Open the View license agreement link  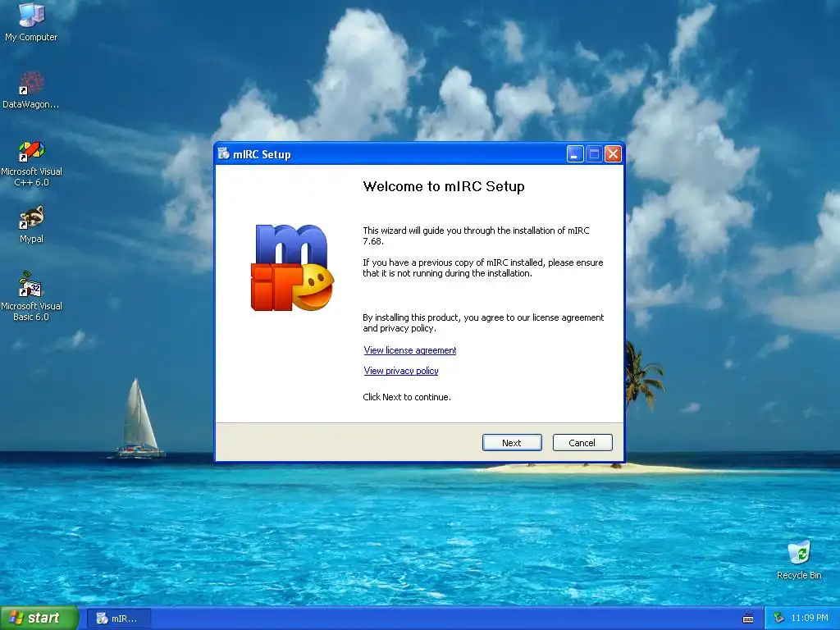click(x=410, y=349)
